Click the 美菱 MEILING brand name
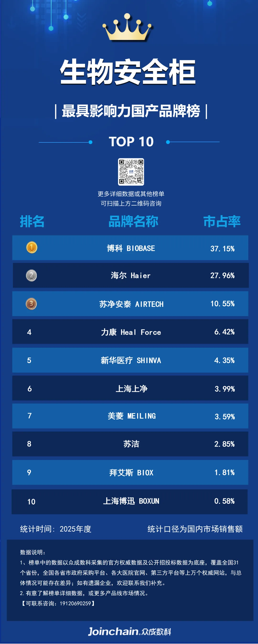258x644 pixels. (131, 416)
